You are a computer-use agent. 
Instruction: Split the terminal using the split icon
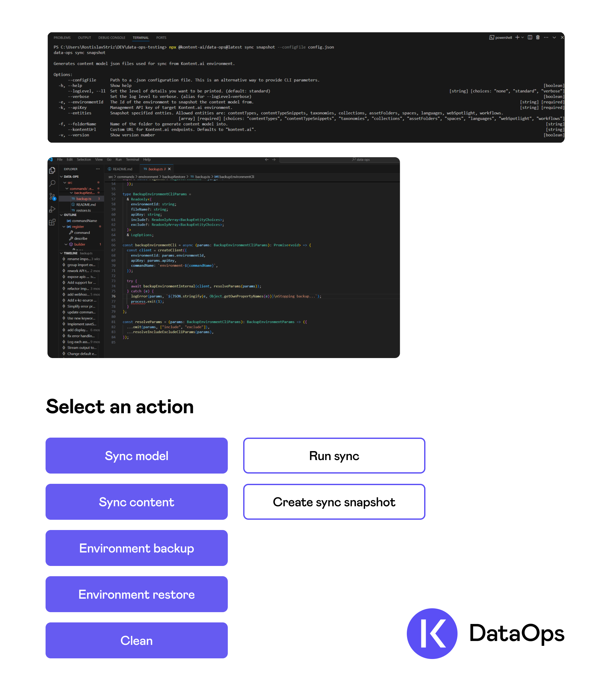tap(530, 38)
